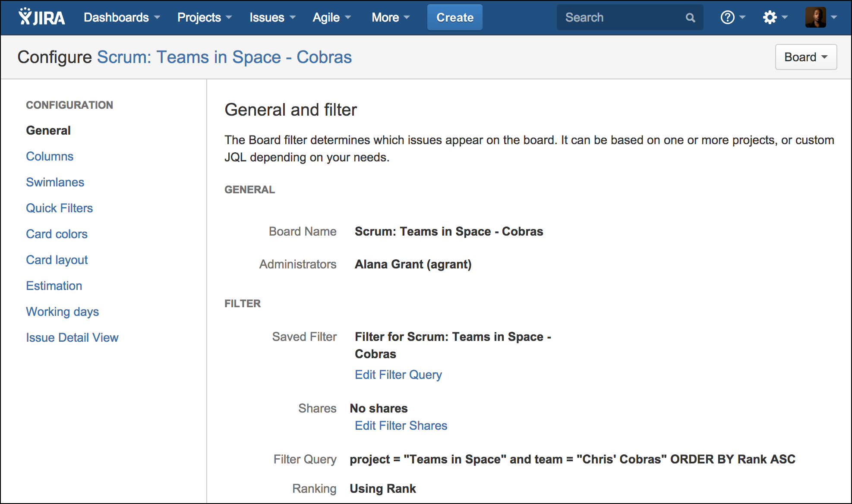Expand the Agile menu
The height and width of the screenshot is (504, 852).
[x=327, y=17]
